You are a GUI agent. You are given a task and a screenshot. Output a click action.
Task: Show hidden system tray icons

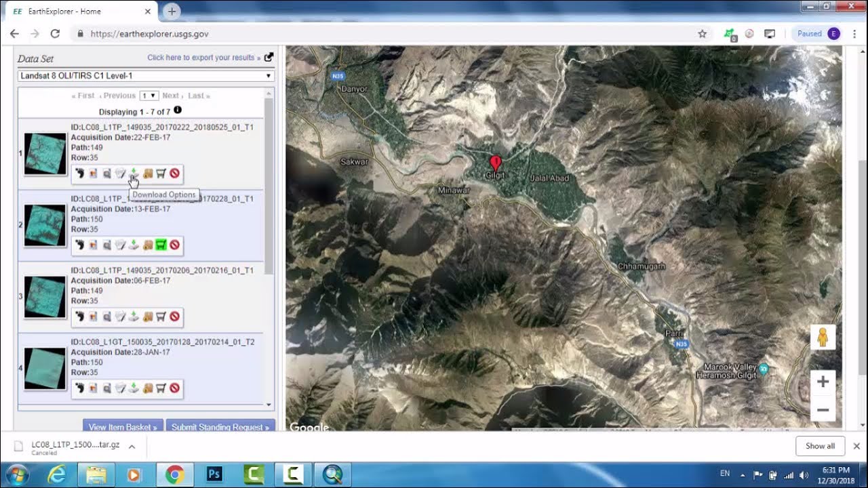(742, 474)
